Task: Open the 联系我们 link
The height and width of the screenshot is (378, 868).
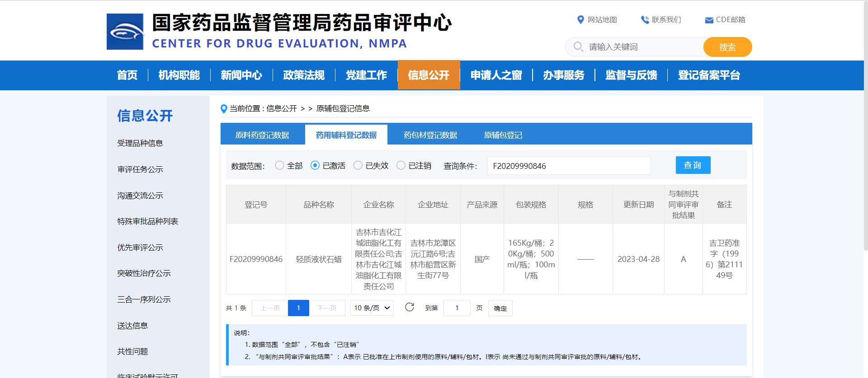Action: point(666,20)
